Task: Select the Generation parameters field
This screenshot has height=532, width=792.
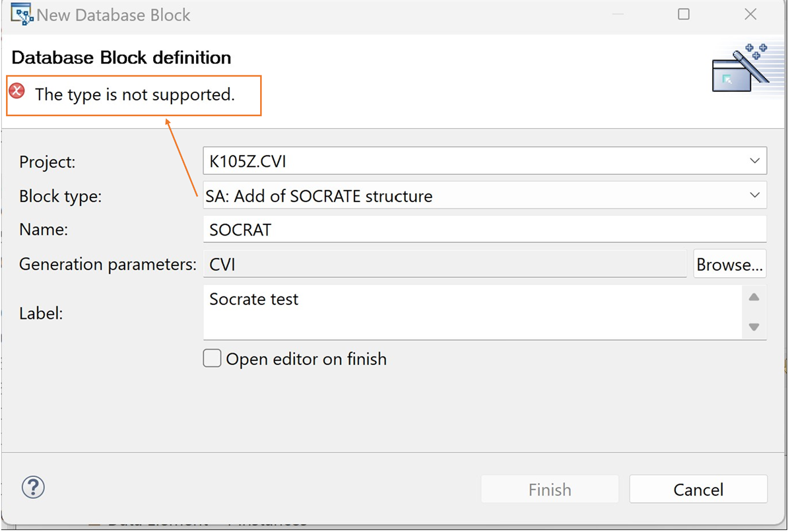Action: click(445, 264)
